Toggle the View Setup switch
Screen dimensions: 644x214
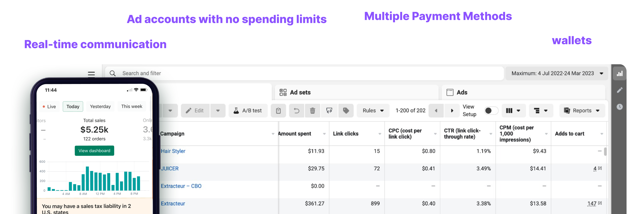point(491,110)
